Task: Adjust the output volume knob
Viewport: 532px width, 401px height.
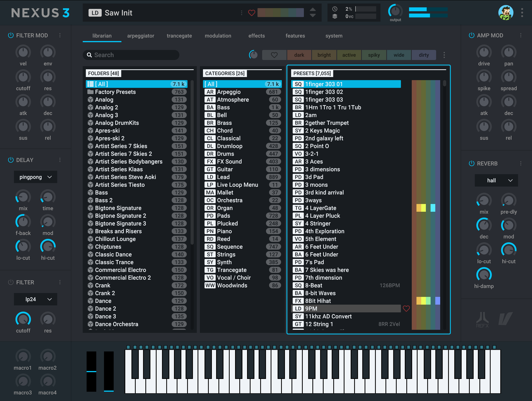Action: pos(395,11)
